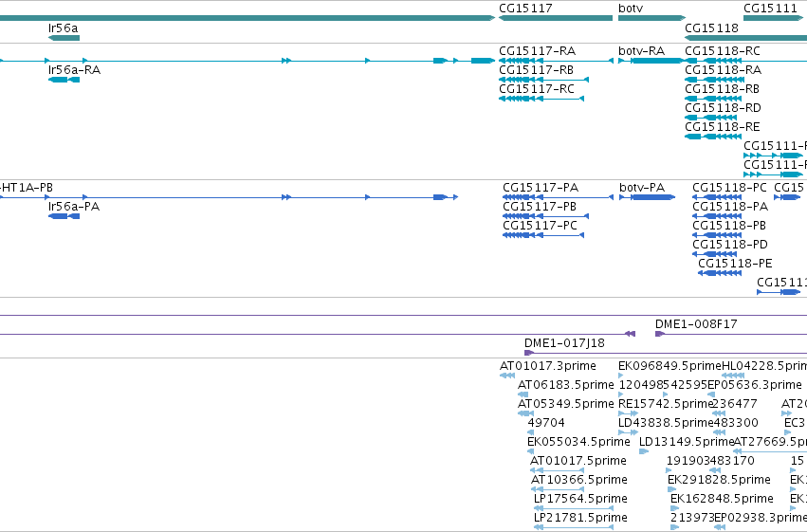Select the botv-RA transcript glyph
Image resolution: width=807 pixels, height=532 pixels.
click(x=651, y=61)
